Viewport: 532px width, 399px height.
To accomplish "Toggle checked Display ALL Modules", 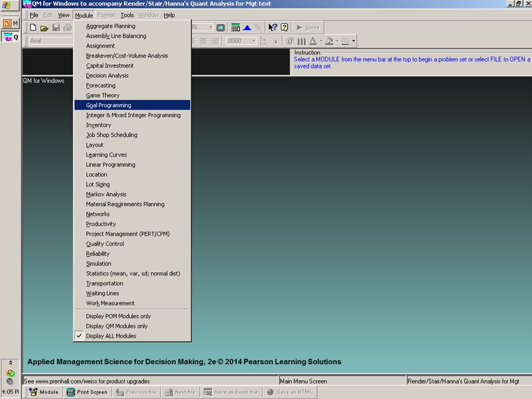I will pos(132,336).
